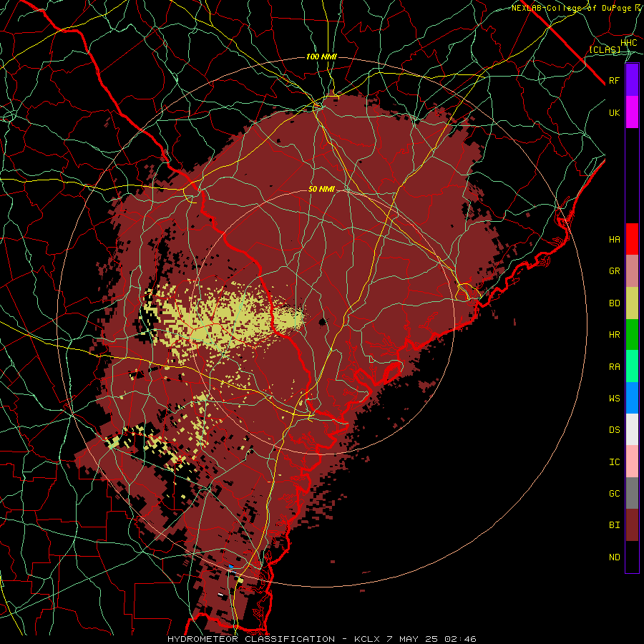This screenshot has width=644, height=644.
Task: Click the 50 NMI range ring label
Action: (x=321, y=189)
